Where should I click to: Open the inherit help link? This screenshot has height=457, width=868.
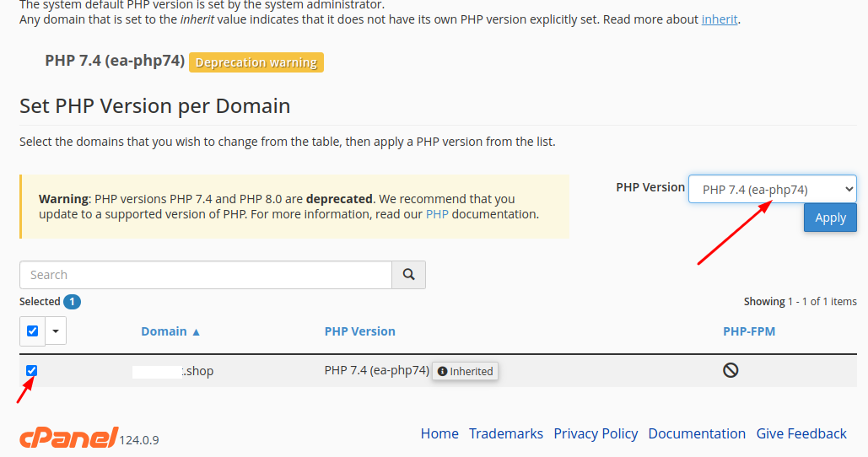click(719, 19)
